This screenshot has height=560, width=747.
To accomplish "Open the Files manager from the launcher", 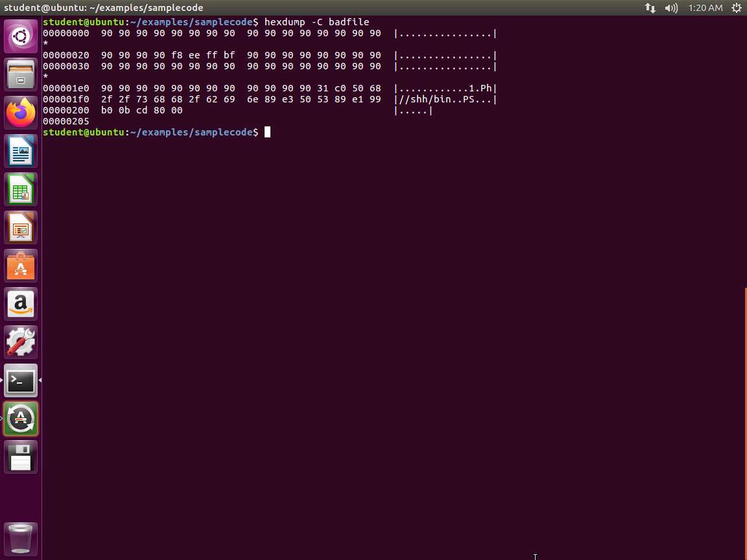I will click(x=21, y=75).
